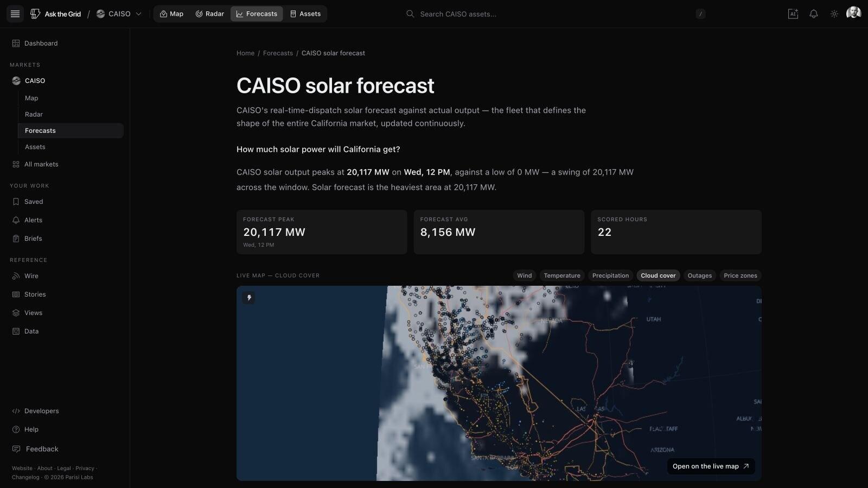
Task: Open the Privacy footer link
Action: coord(85,468)
